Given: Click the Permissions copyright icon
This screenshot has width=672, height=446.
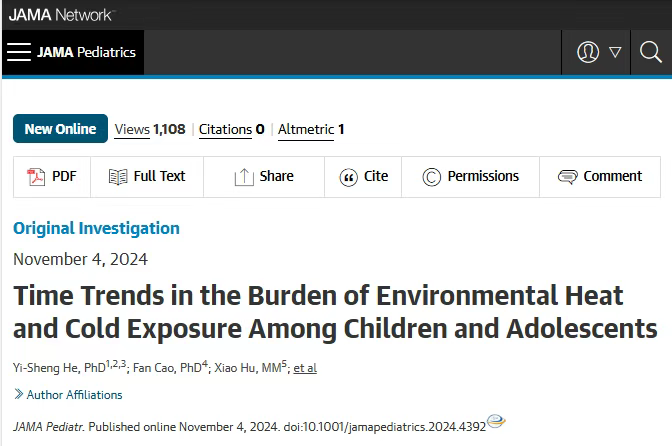Looking at the screenshot, I should click(432, 177).
